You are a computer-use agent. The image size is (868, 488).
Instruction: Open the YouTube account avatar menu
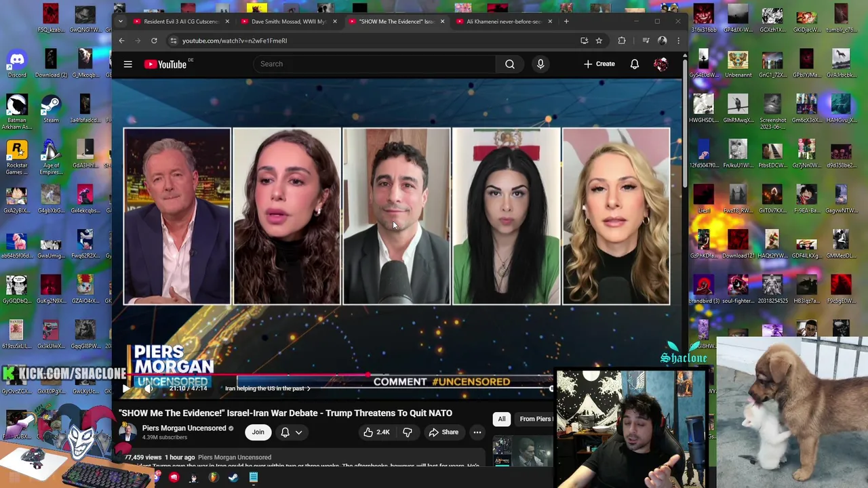coord(661,64)
